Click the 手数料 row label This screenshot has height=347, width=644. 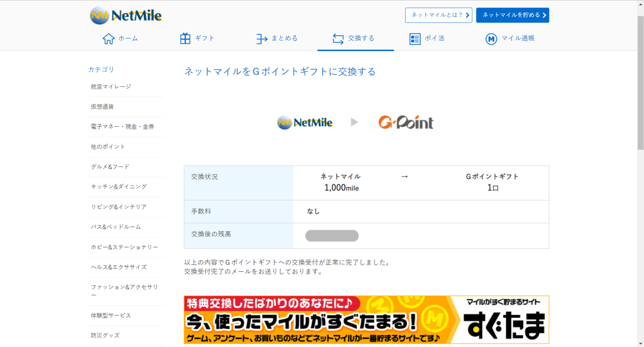(201, 212)
